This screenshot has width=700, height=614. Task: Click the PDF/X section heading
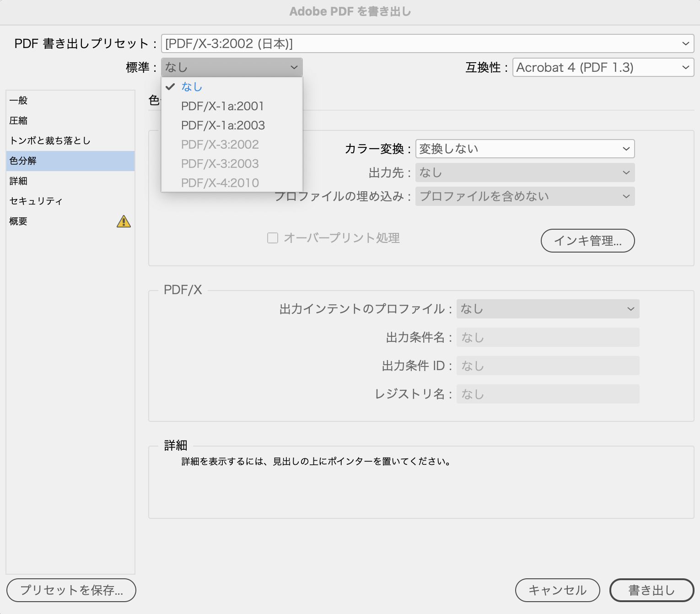pyautogui.click(x=183, y=290)
